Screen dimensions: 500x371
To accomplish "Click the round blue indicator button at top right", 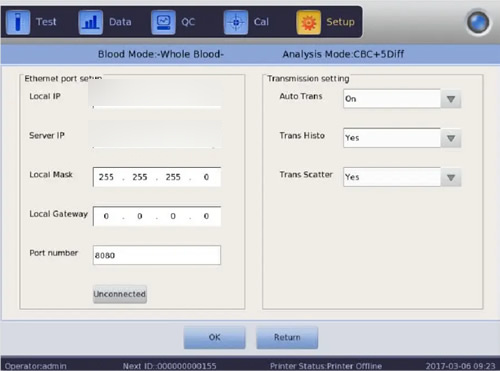I will pos(478,22).
